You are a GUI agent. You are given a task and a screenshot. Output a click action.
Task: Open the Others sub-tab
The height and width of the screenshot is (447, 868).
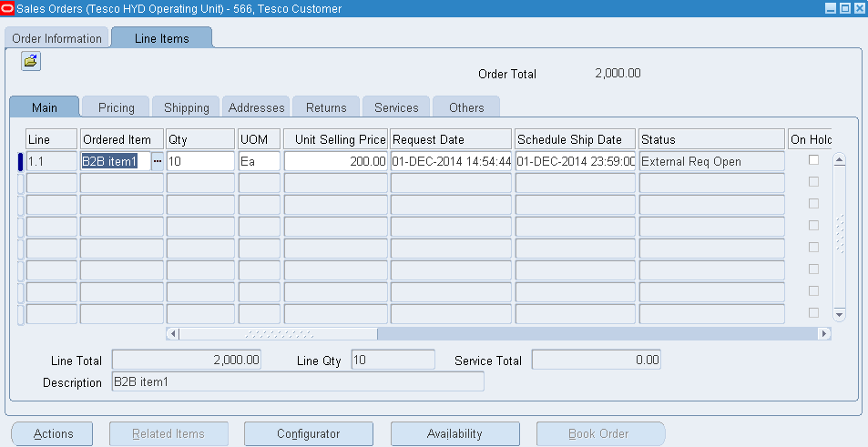click(466, 107)
